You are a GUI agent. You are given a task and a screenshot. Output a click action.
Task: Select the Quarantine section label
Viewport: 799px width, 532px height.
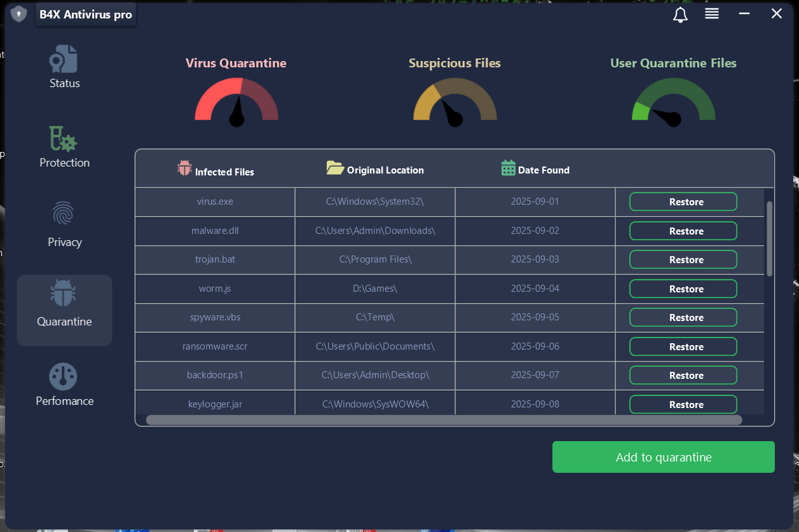65,322
